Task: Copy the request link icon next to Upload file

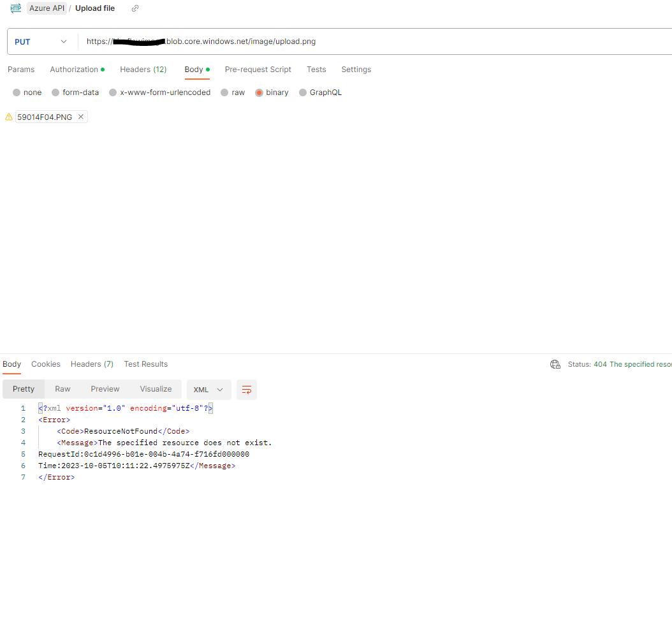Action: click(x=133, y=8)
